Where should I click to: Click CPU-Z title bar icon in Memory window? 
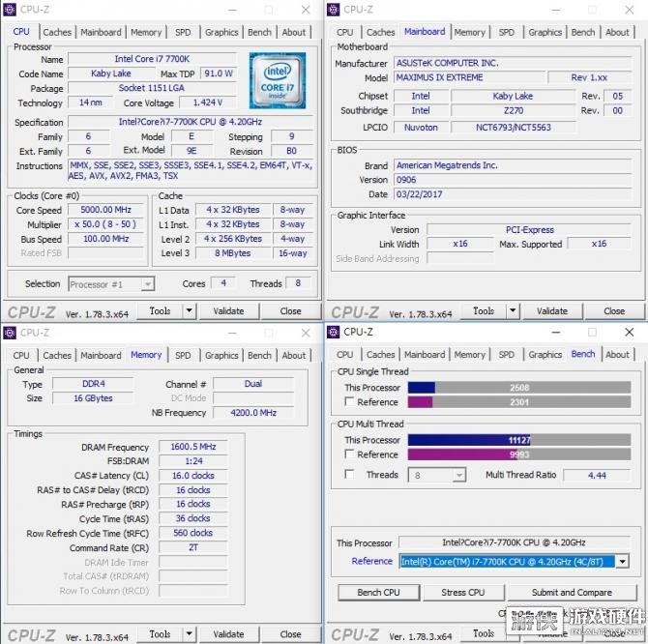(x=10, y=333)
